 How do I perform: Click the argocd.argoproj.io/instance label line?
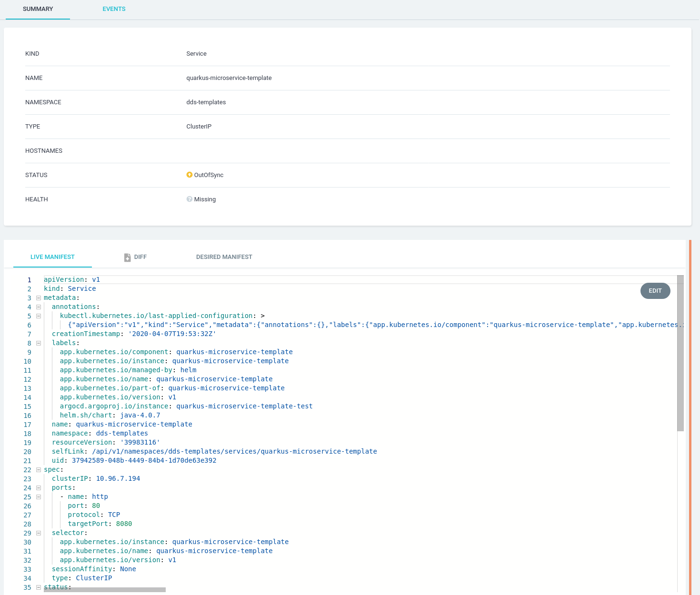pyautogui.click(x=186, y=407)
